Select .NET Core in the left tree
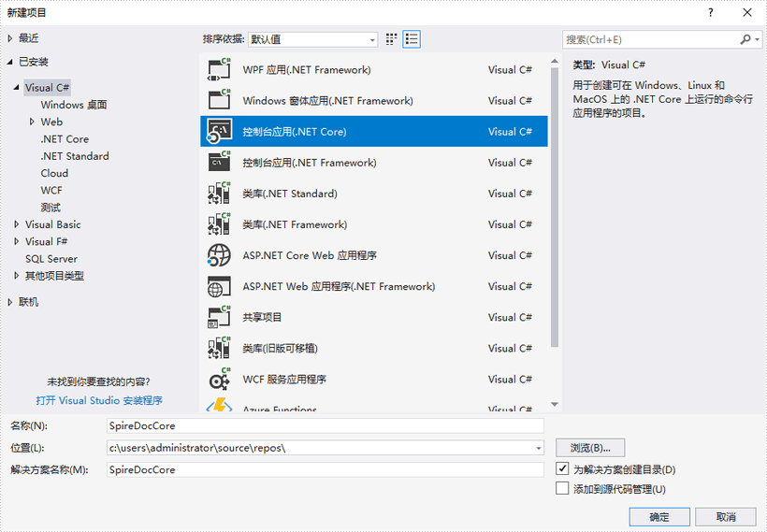 (65, 138)
